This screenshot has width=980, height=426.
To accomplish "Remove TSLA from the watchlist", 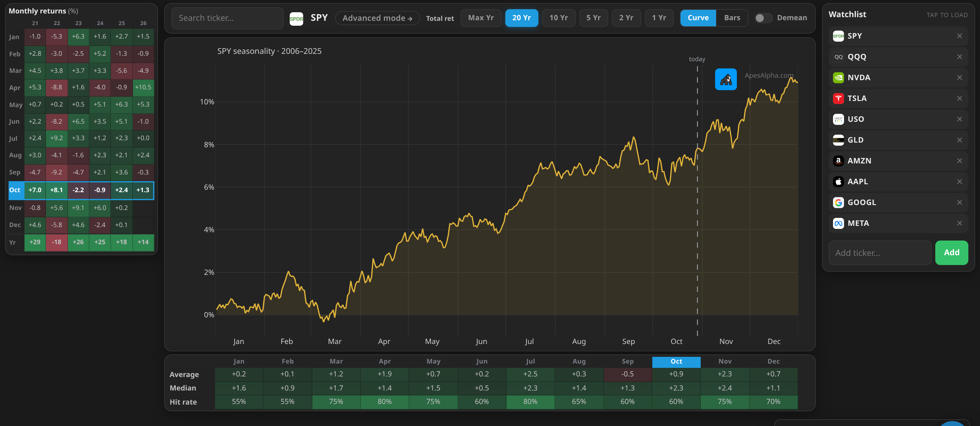I will [x=959, y=99].
